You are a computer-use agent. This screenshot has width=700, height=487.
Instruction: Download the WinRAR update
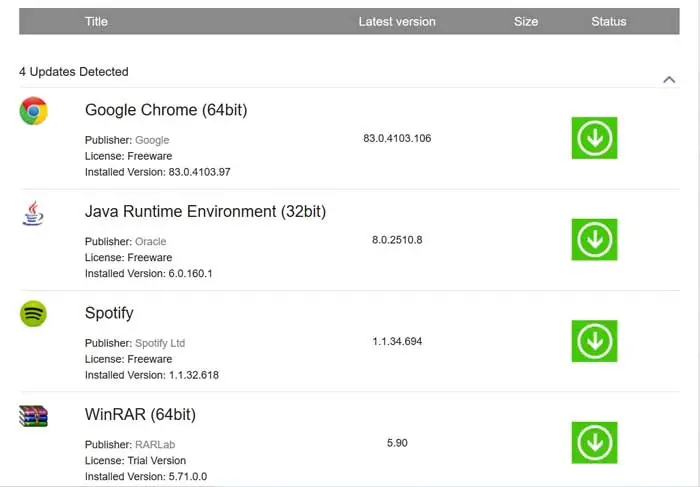pos(594,442)
